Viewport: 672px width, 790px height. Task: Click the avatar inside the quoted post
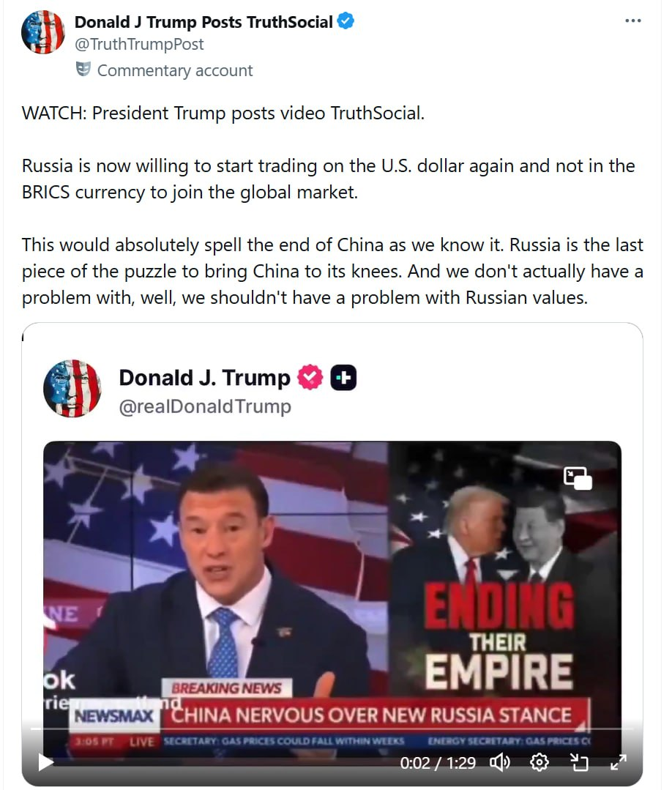(x=72, y=389)
